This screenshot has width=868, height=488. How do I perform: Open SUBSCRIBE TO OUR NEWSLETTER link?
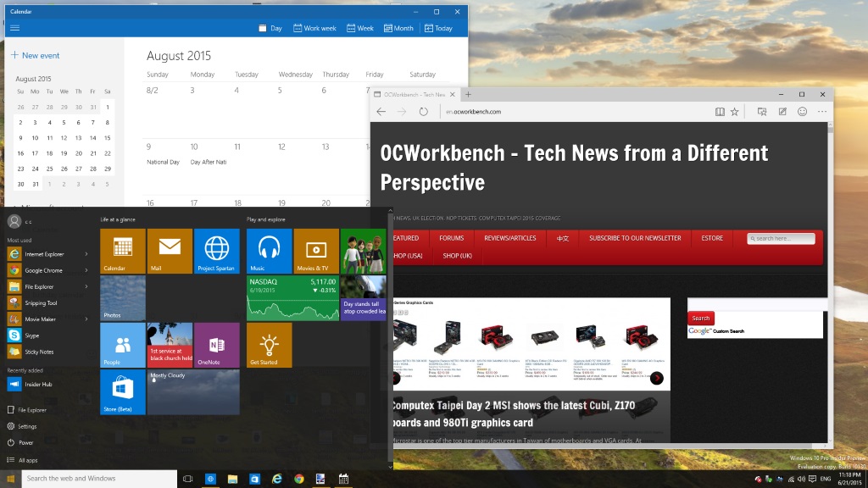[x=635, y=238]
